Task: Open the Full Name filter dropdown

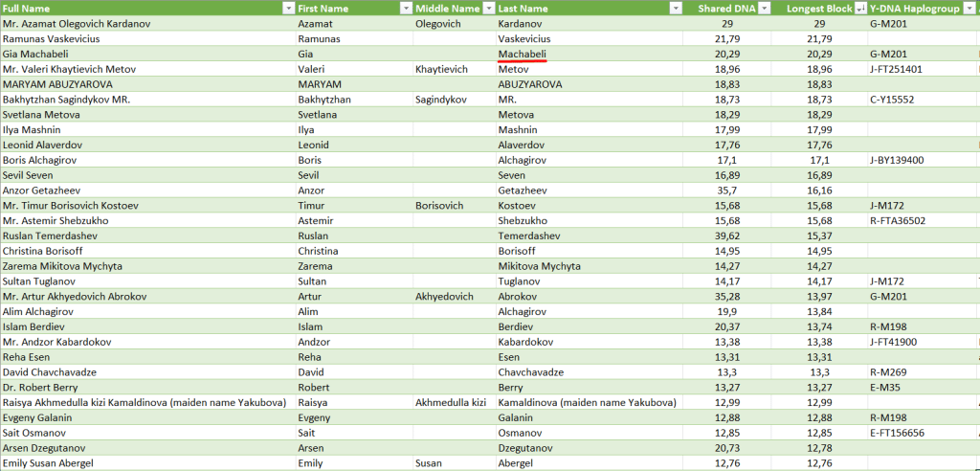Action: (x=288, y=8)
